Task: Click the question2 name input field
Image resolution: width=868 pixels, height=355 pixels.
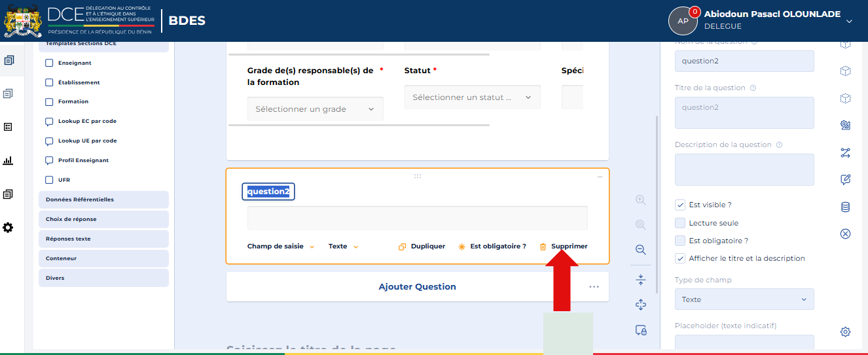Action: tap(744, 61)
